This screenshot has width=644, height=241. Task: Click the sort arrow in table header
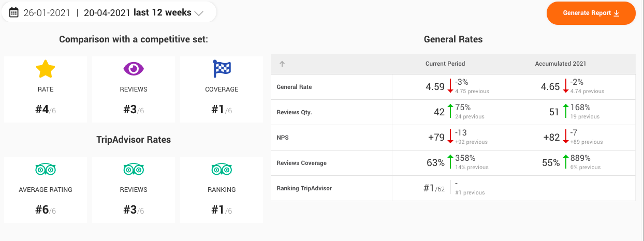point(282,64)
